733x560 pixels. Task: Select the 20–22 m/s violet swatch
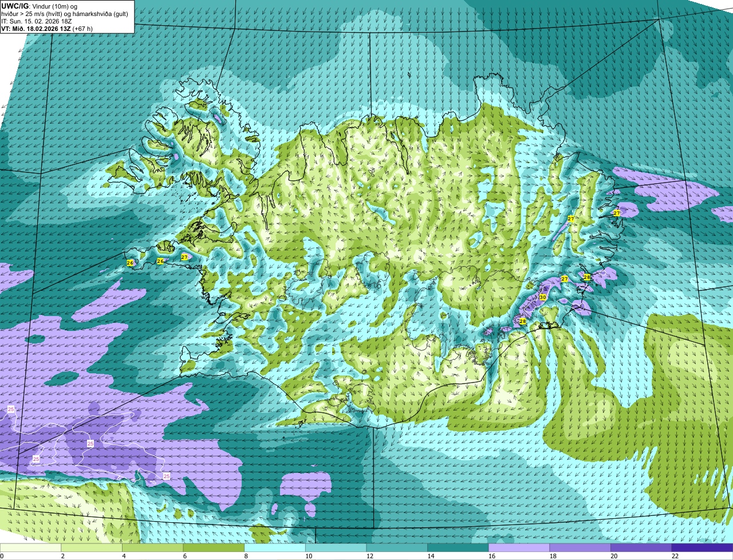point(641,548)
